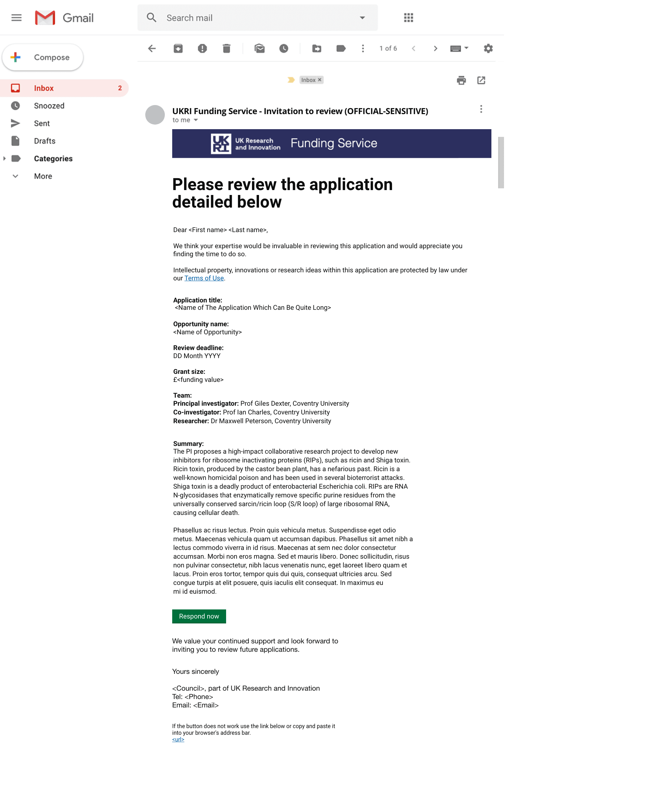Open the <url> fallback link
The image size is (672, 789).
point(178,740)
